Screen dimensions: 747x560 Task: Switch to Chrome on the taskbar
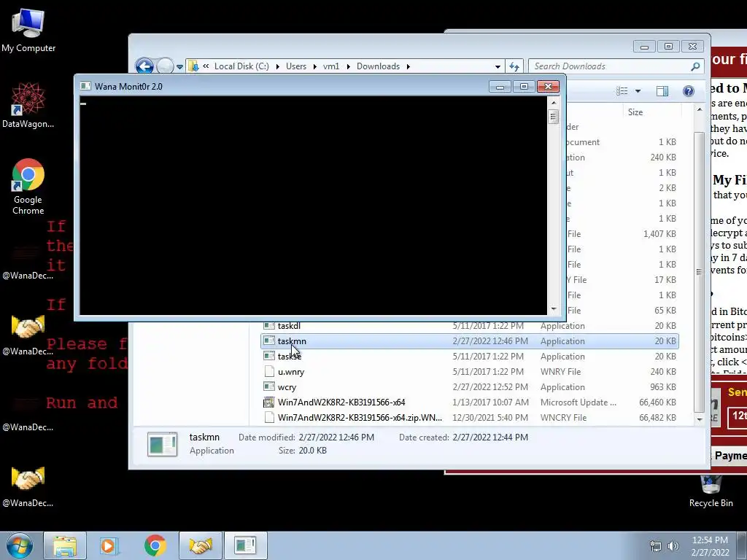[x=155, y=545]
